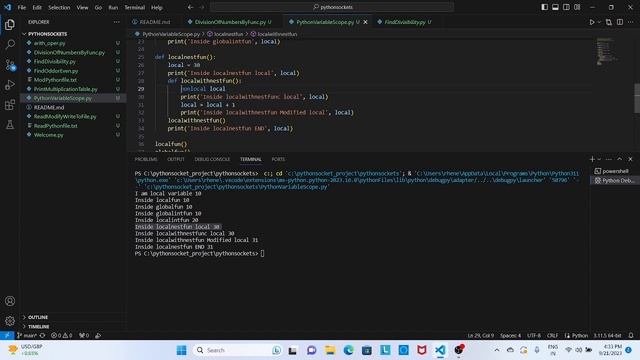Open the launch profile dropdown arrow
640x360 pixels.
[599, 159]
